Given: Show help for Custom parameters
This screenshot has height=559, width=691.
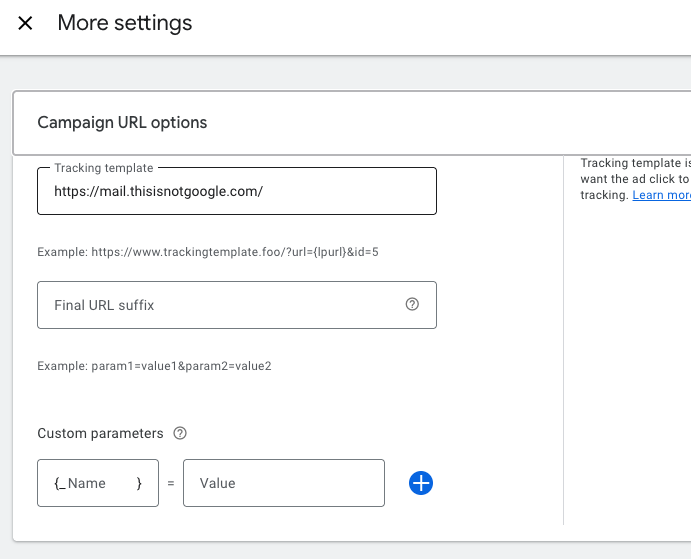Looking at the screenshot, I should tap(180, 433).
